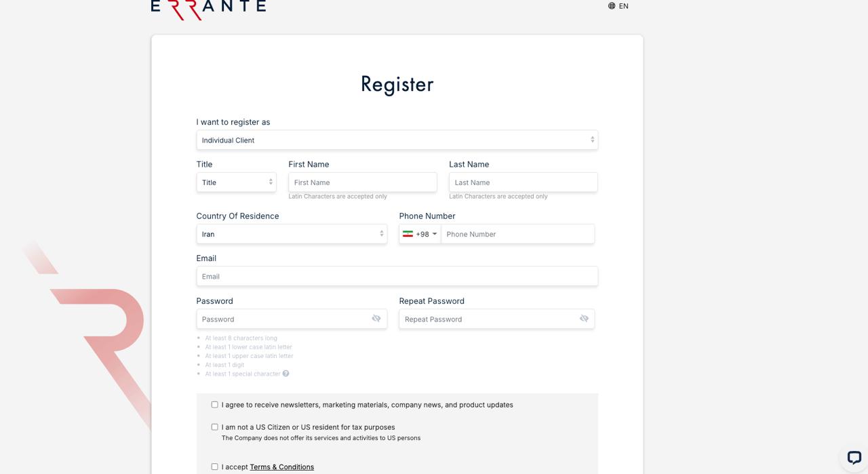The width and height of the screenshot is (868, 474).
Task: Open the Country Of Residence dropdown
Action: pyautogui.click(x=292, y=234)
